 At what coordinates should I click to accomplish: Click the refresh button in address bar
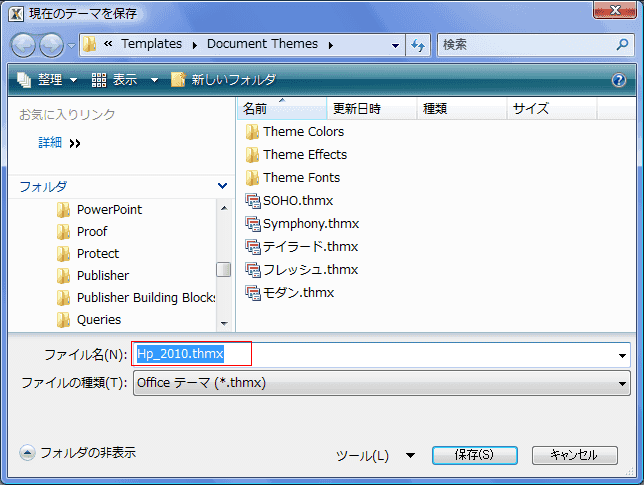coord(418,45)
